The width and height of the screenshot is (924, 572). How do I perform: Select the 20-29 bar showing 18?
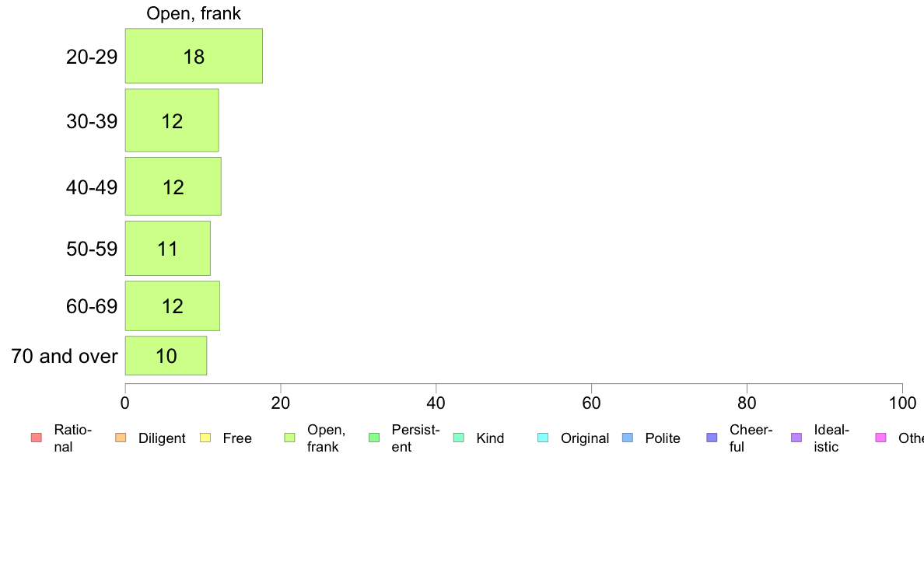pos(194,56)
